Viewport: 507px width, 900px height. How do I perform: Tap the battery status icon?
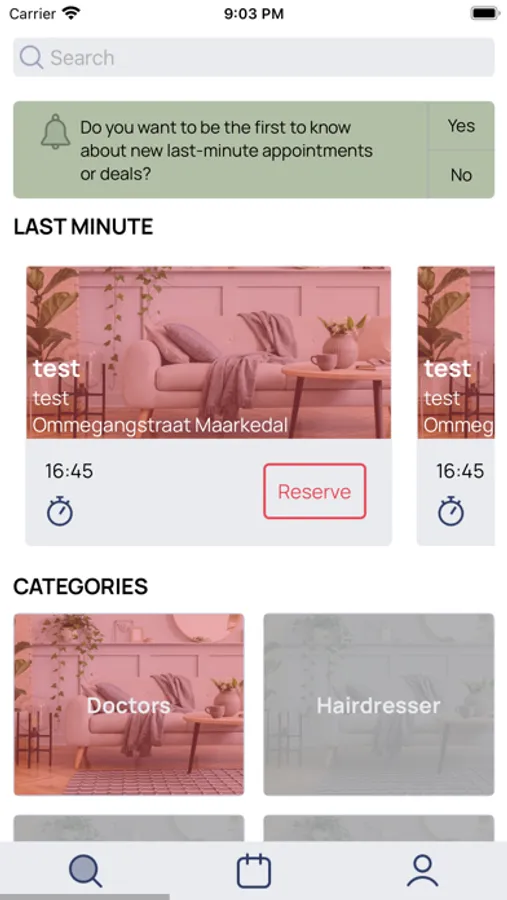(485, 13)
